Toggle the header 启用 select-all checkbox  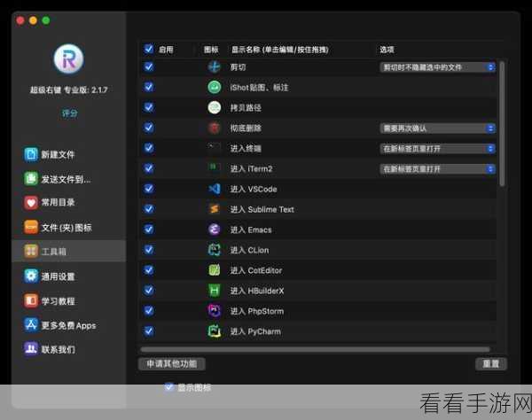coord(149,49)
